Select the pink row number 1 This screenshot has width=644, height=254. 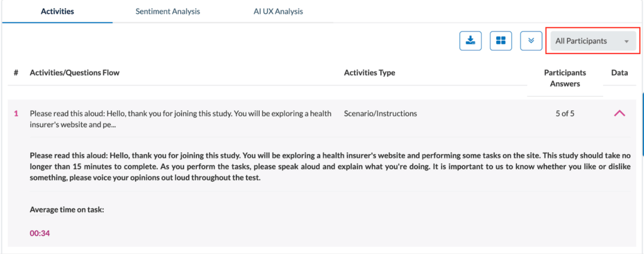(16, 114)
